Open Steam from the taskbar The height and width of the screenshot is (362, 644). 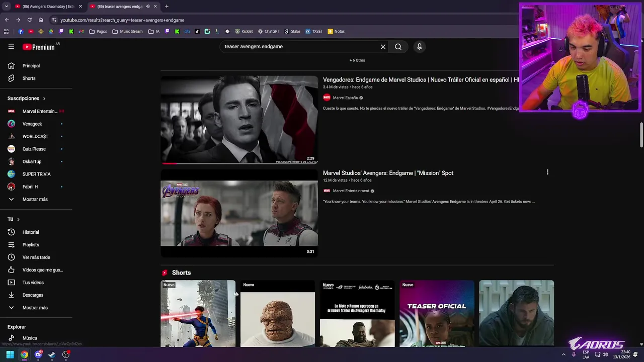click(x=52, y=355)
